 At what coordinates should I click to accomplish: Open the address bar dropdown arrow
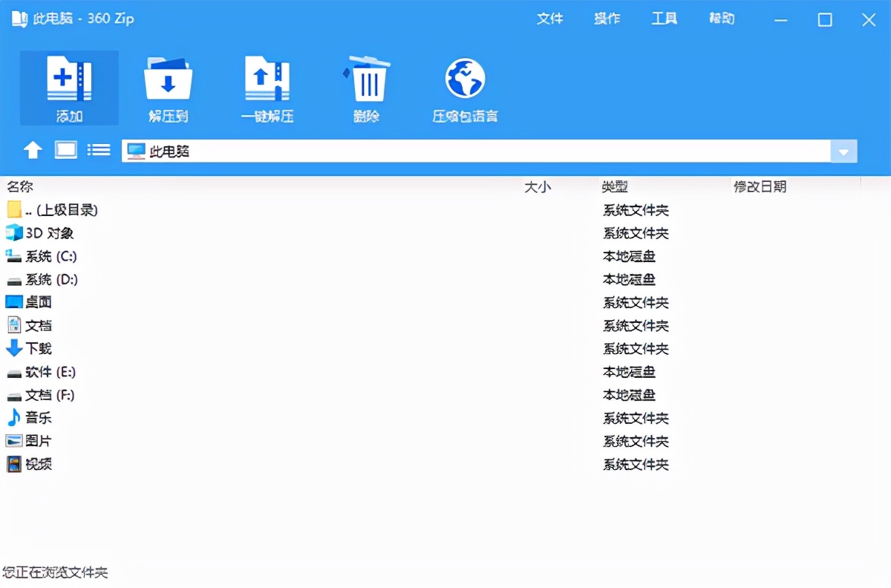[843, 151]
